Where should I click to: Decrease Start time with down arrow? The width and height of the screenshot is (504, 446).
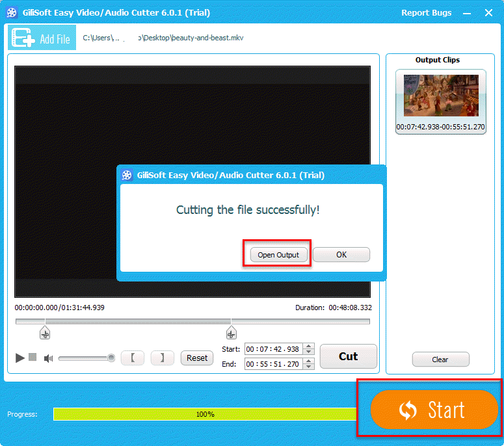tap(308, 352)
